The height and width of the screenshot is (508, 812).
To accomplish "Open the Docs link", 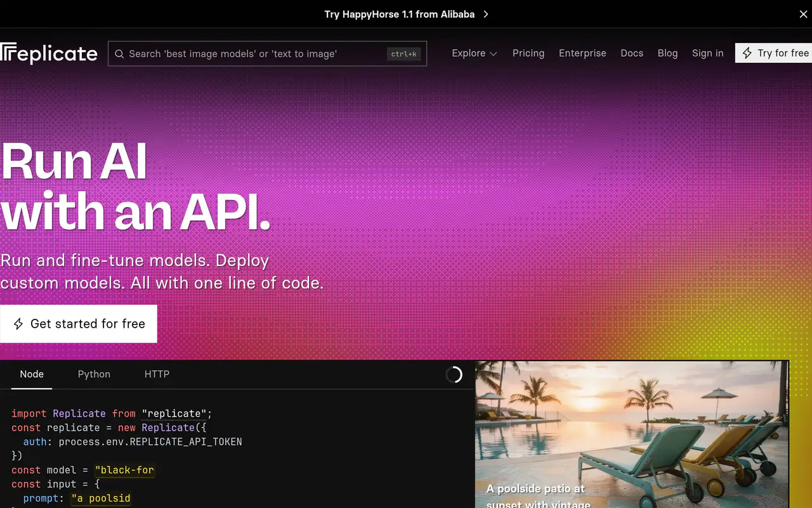I will pyautogui.click(x=632, y=53).
